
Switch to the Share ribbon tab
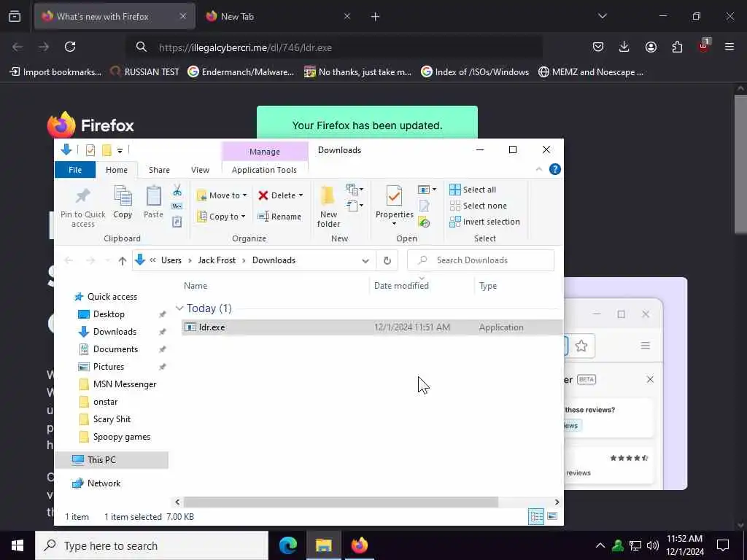pos(159,170)
